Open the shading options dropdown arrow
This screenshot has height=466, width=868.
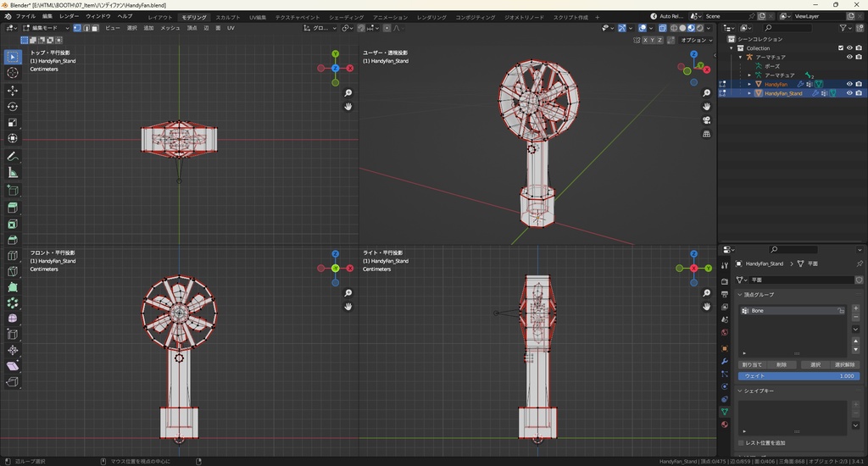709,28
